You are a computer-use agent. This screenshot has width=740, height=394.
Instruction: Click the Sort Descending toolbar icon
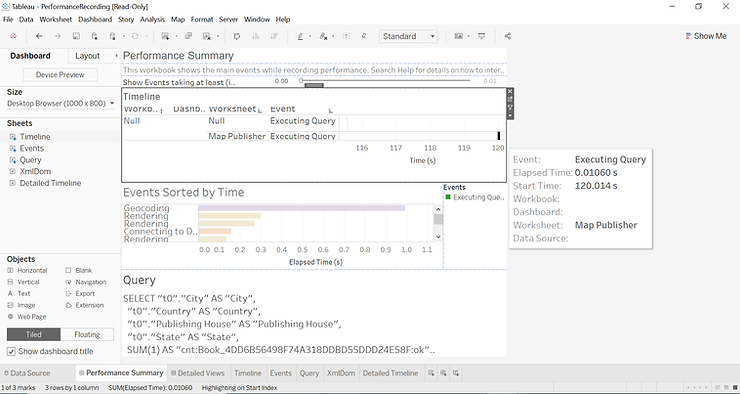tap(274, 36)
